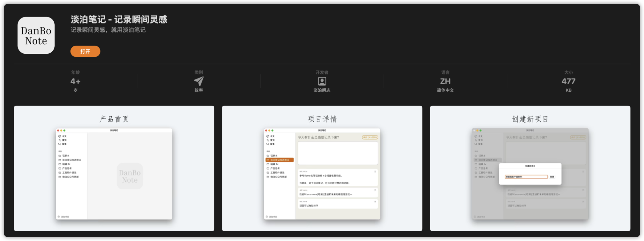Click the first note card's list menu icon
The height and width of the screenshot is (241, 644).
pyautogui.click(x=375, y=172)
